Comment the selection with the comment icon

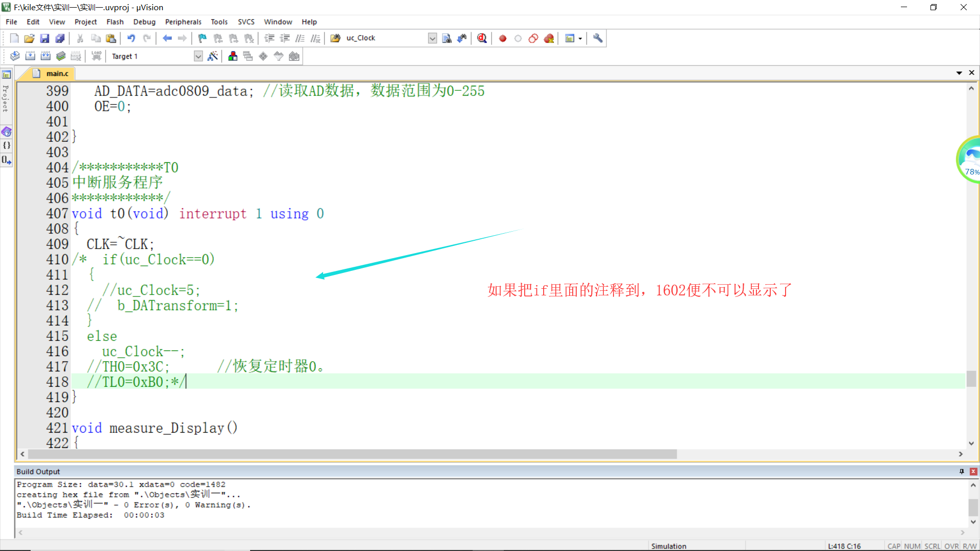(x=300, y=38)
